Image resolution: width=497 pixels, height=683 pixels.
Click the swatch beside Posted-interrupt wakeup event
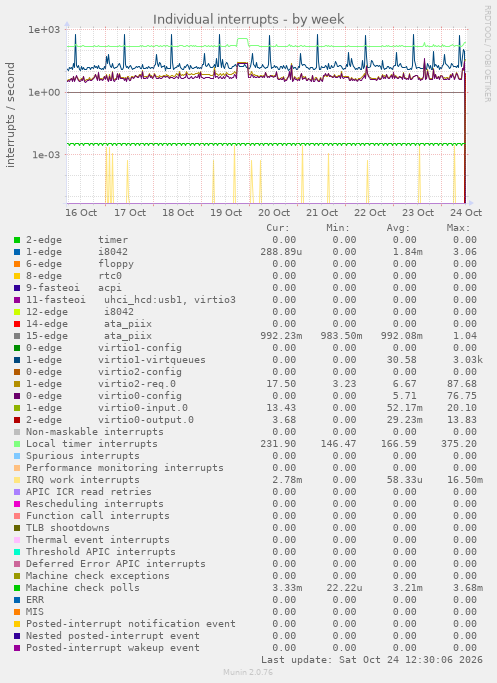tap(17, 648)
